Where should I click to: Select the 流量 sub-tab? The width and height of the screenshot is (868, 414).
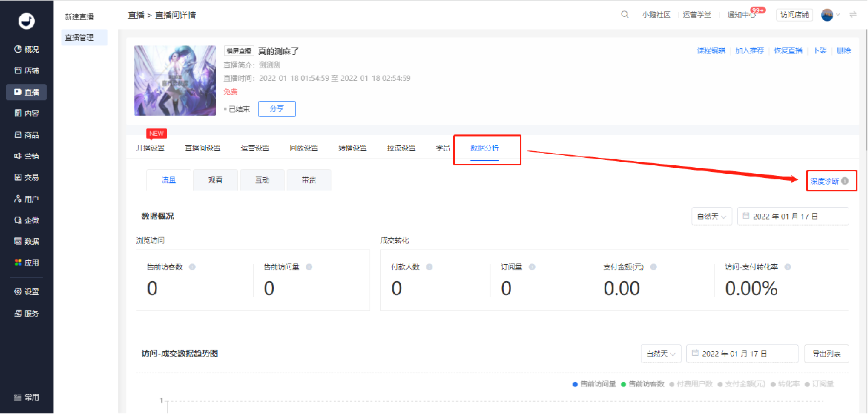[169, 180]
